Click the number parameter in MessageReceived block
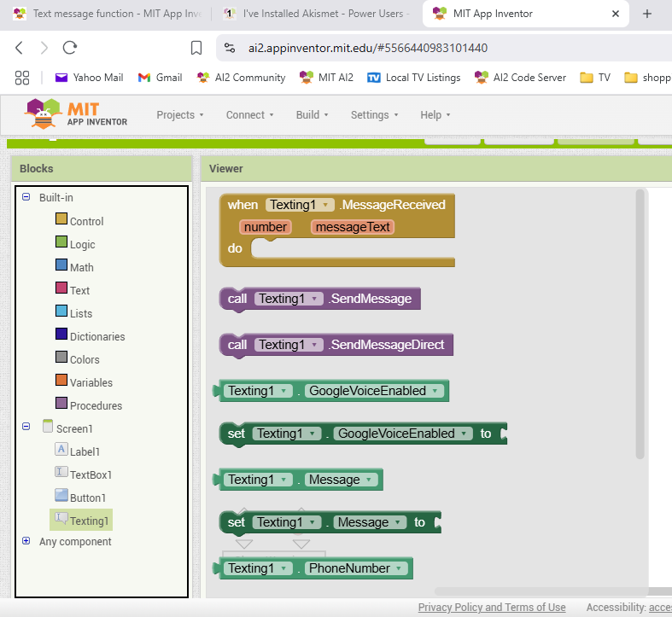Viewport: 672px width, 617px height. click(266, 227)
